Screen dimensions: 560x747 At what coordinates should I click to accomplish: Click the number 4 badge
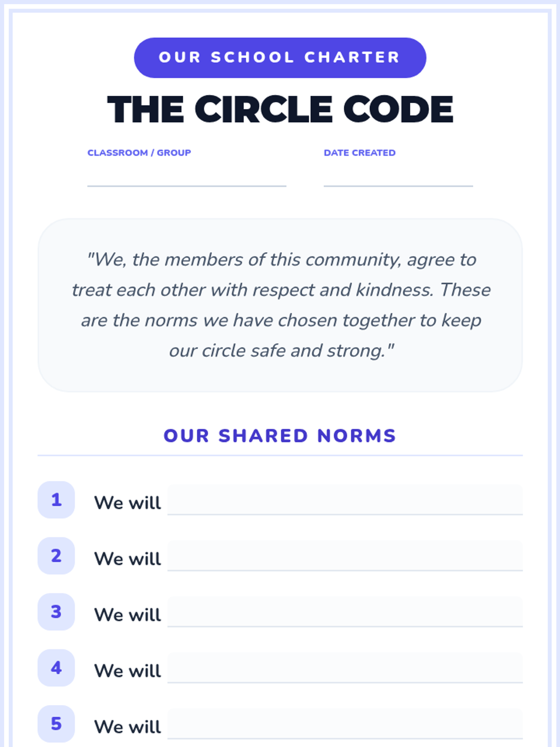[x=56, y=668]
